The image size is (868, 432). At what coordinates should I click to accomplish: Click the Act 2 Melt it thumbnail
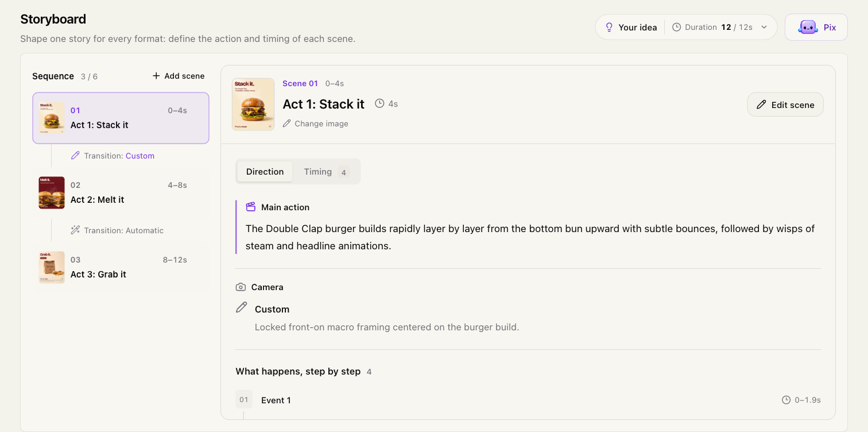pyautogui.click(x=52, y=192)
